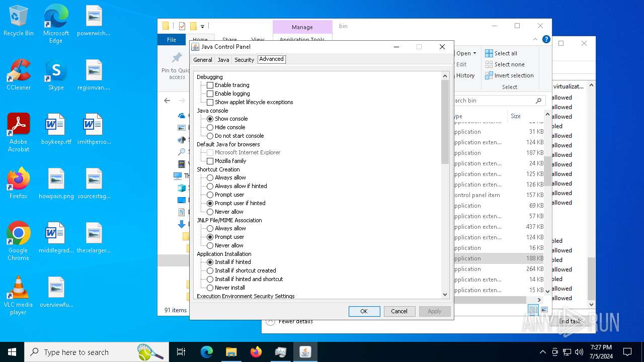Image resolution: width=644 pixels, height=362 pixels.
Task: Open Edge from the taskbar
Action: (x=207, y=352)
